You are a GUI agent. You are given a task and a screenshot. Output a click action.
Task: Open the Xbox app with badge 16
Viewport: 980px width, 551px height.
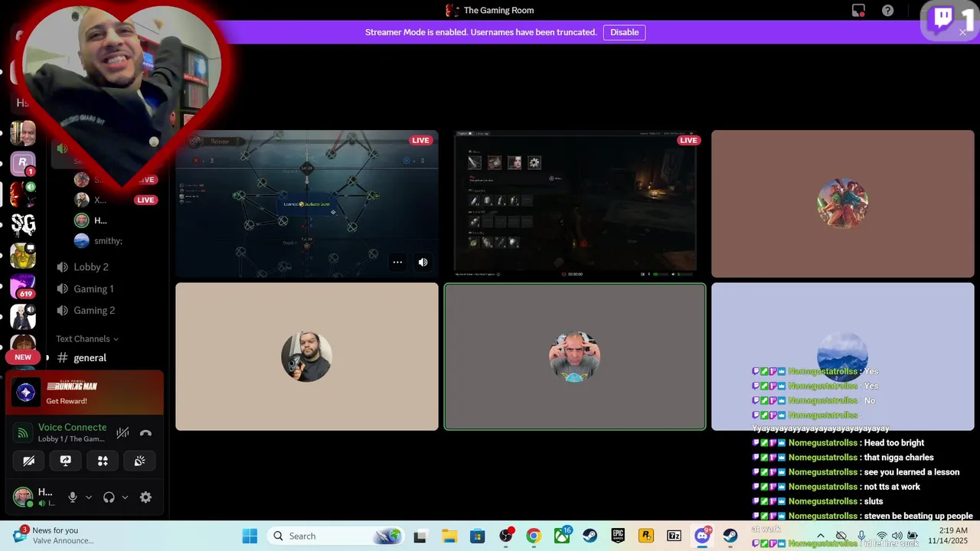562,536
